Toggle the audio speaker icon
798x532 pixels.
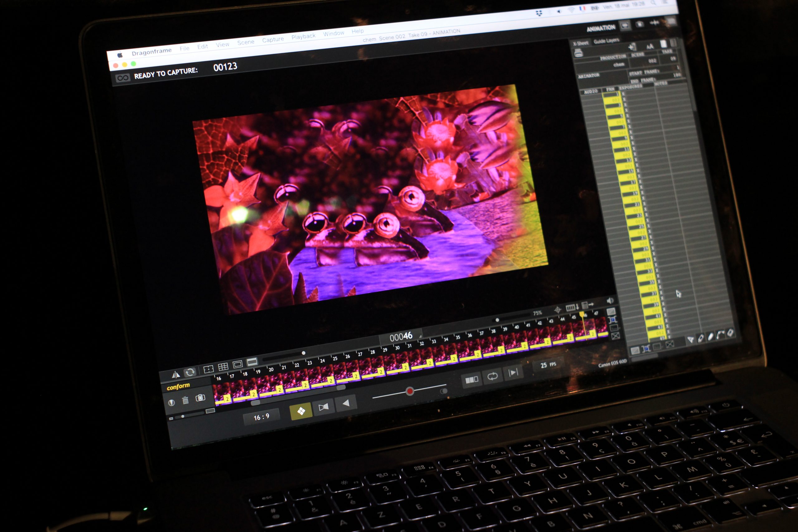pos(610,301)
